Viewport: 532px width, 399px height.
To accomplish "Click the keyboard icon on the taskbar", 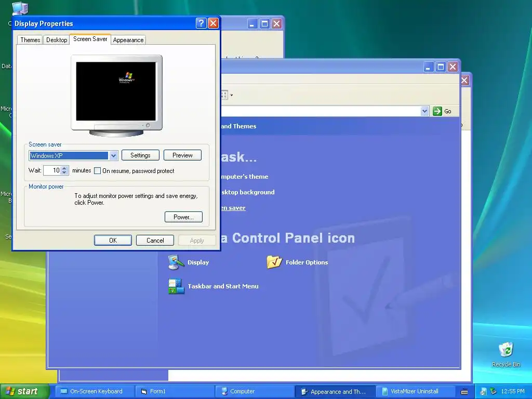I will point(464,392).
